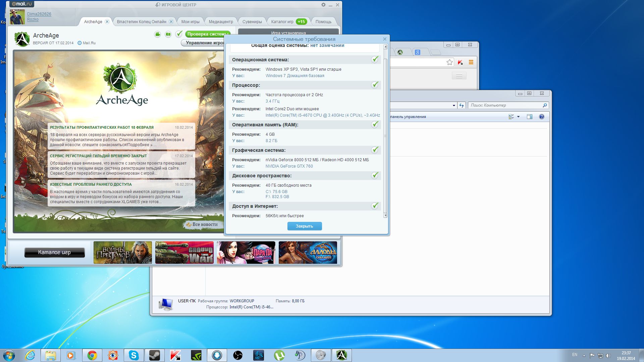Image resolution: width=644 pixels, height=362 pixels.
Task: Open Сувениры tab
Action: coord(252,22)
